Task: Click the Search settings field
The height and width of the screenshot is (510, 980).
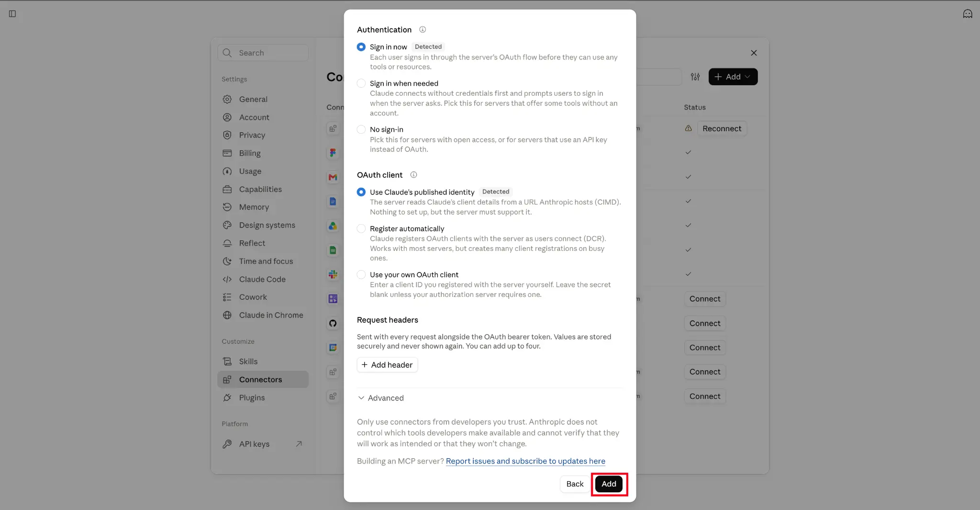Action: point(263,53)
